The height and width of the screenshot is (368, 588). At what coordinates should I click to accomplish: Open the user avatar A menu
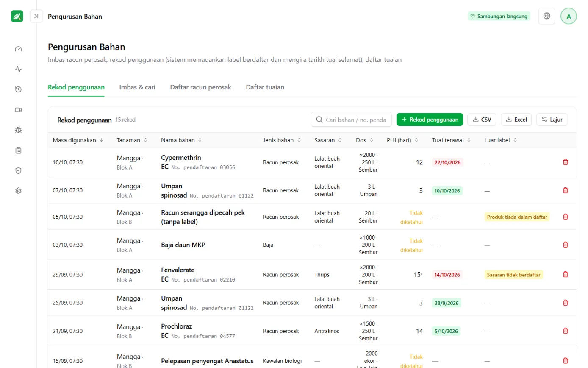click(x=569, y=16)
